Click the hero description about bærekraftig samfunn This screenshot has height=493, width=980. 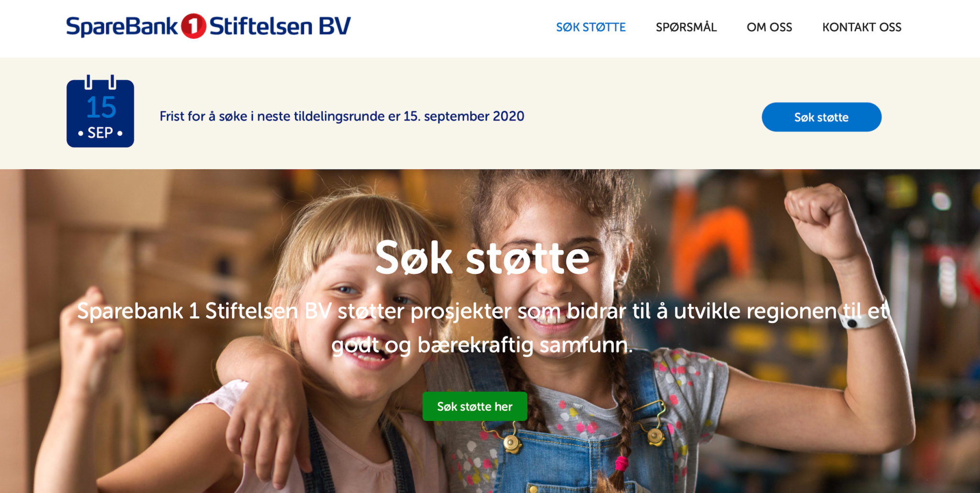tap(482, 328)
